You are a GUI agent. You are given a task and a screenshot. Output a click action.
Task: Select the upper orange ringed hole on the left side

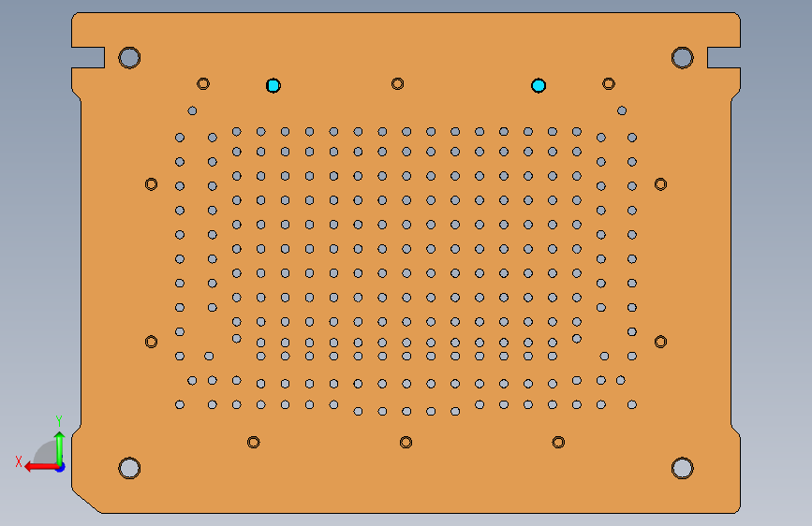[x=151, y=184]
